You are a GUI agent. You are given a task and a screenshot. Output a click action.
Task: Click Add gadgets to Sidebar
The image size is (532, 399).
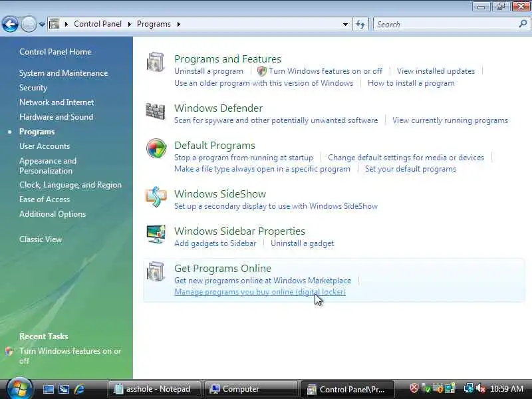(215, 243)
